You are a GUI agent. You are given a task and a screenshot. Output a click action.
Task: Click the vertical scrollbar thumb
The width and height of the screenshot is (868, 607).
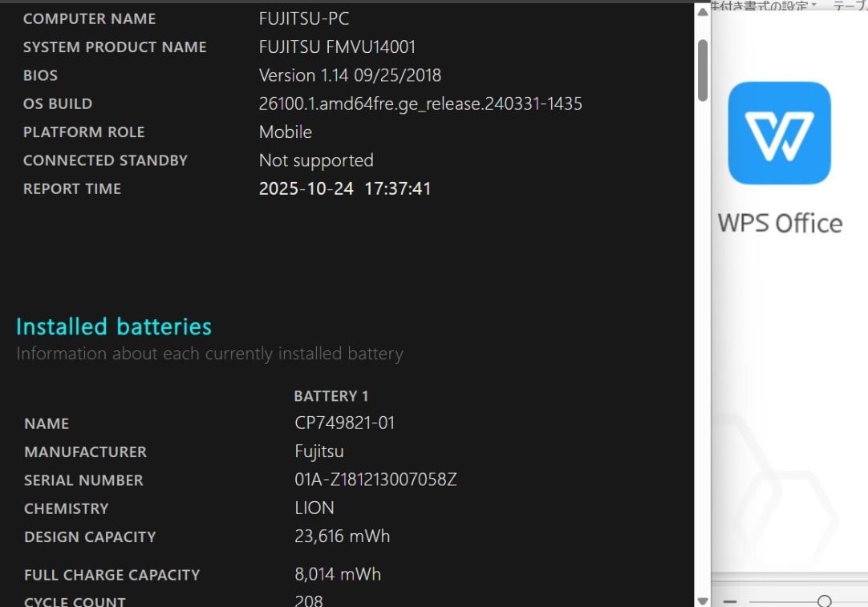click(x=703, y=71)
